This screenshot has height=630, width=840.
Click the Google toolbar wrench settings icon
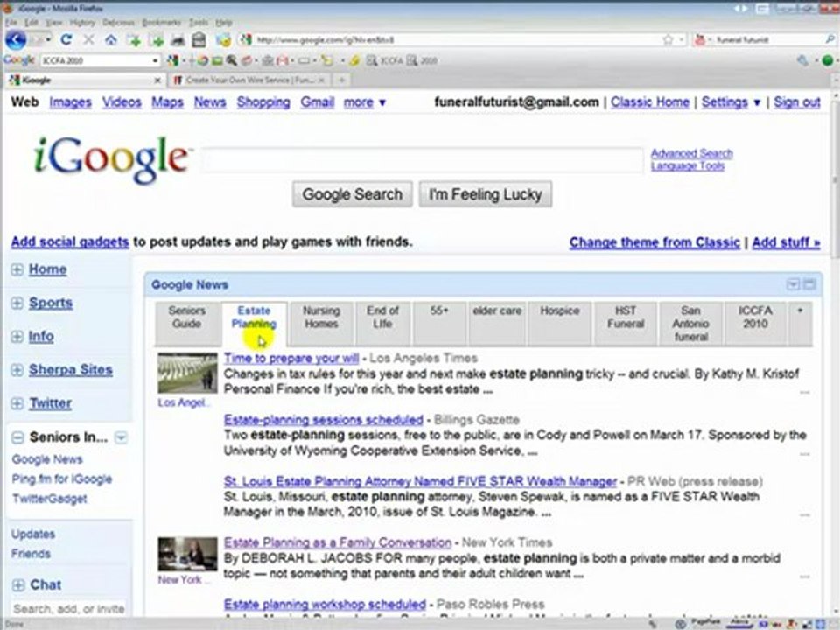coord(802,60)
